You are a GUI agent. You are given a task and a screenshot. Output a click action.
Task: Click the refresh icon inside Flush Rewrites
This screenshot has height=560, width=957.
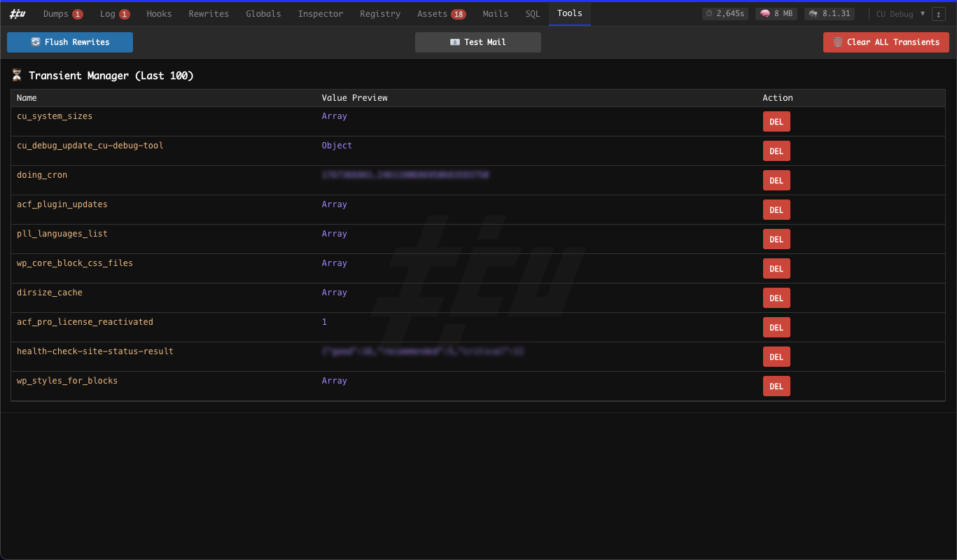(34, 42)
